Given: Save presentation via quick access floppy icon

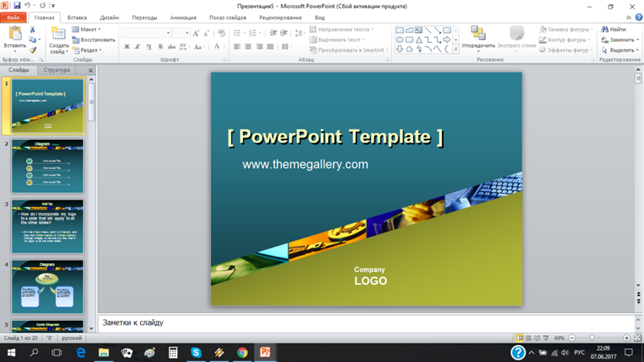Looking at the screenshot, I should pyautogui.click(x=17, y=6).
